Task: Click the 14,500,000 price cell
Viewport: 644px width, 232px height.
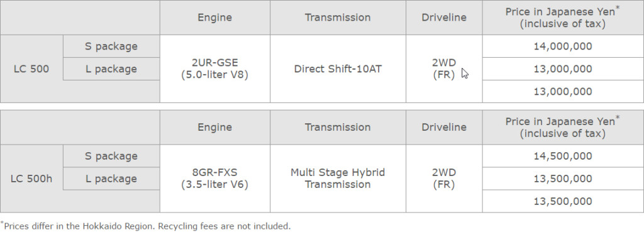Action: coord(563,156)
